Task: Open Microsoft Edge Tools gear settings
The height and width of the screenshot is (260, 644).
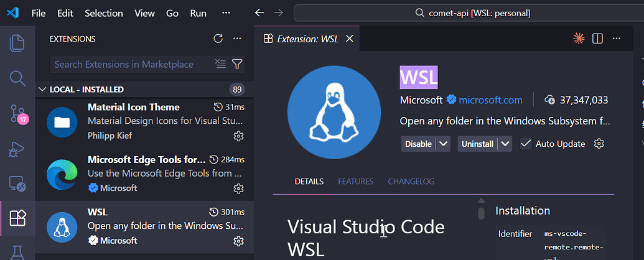Action: click(x=238, y=188)
